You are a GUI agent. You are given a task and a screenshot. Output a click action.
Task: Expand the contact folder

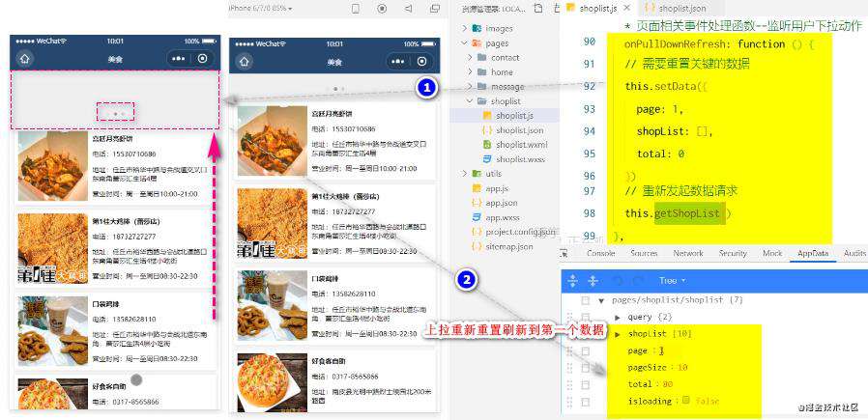tap(470, 58)
